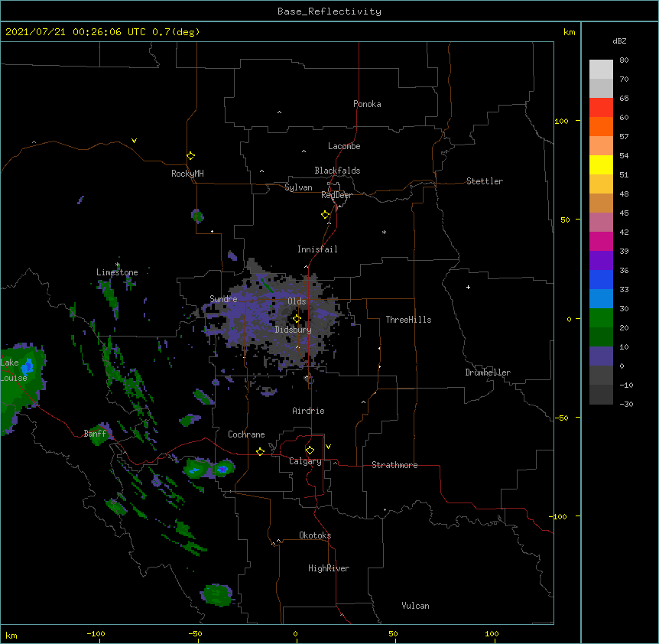Click the Base_Reflectivity title text

coord(329,11)
